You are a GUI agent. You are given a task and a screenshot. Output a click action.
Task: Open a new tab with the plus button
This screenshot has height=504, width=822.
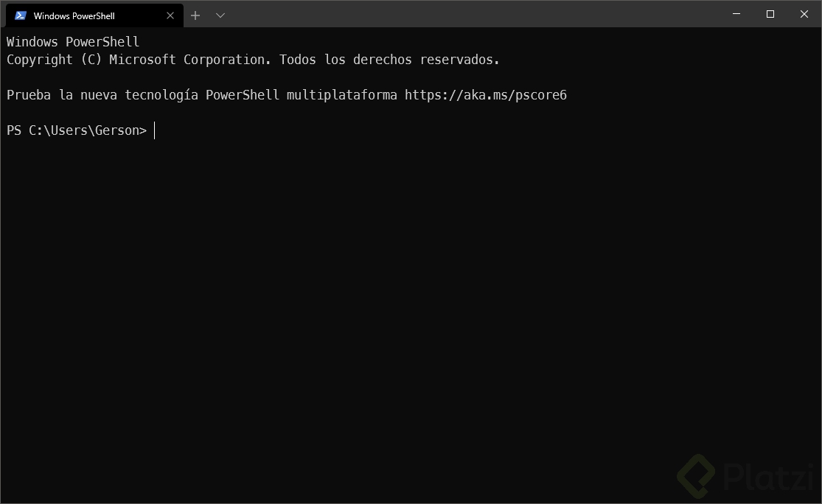point(195,15)
